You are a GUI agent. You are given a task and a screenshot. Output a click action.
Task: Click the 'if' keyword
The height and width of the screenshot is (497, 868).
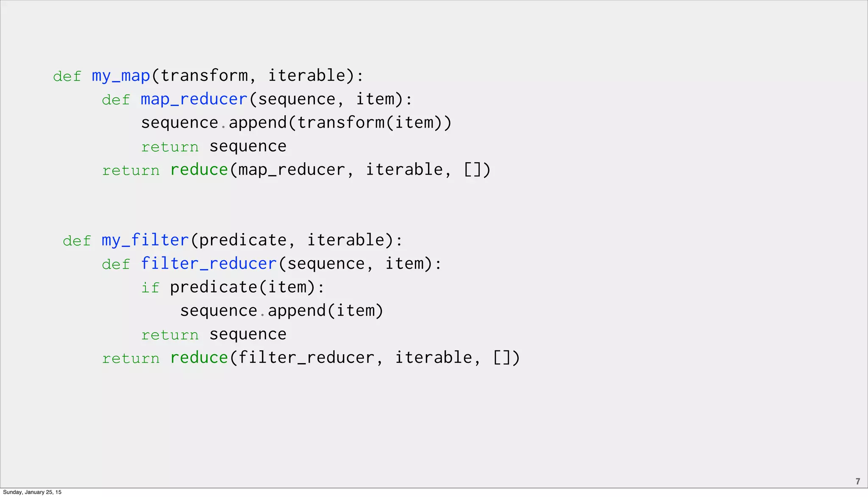coord(150,288)
